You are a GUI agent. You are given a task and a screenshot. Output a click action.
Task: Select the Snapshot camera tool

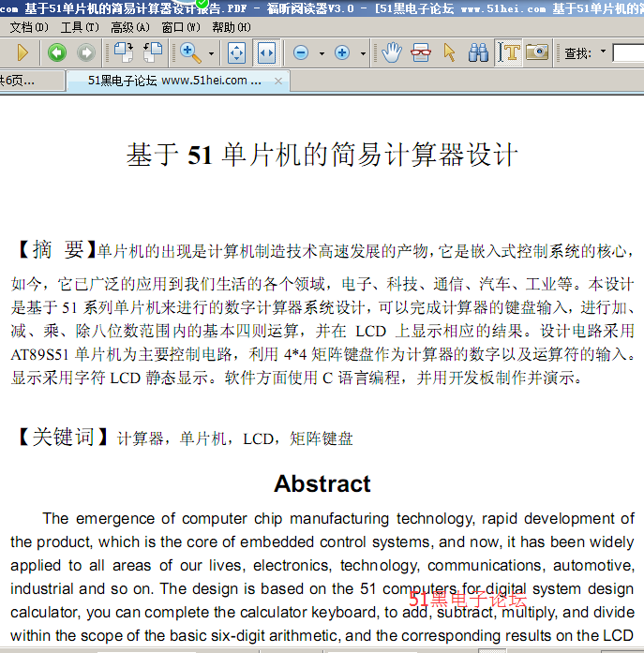tap(537, 52)
